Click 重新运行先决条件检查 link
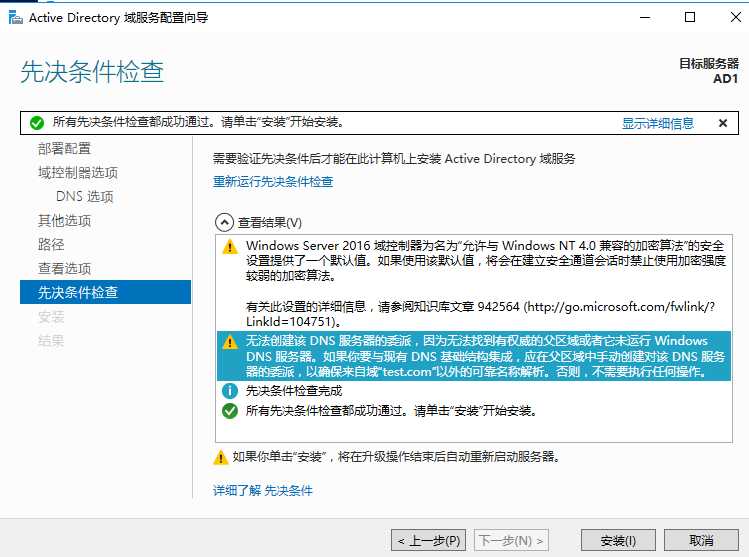This screenshot has height=557, width=749. click(x=273, y=182)
